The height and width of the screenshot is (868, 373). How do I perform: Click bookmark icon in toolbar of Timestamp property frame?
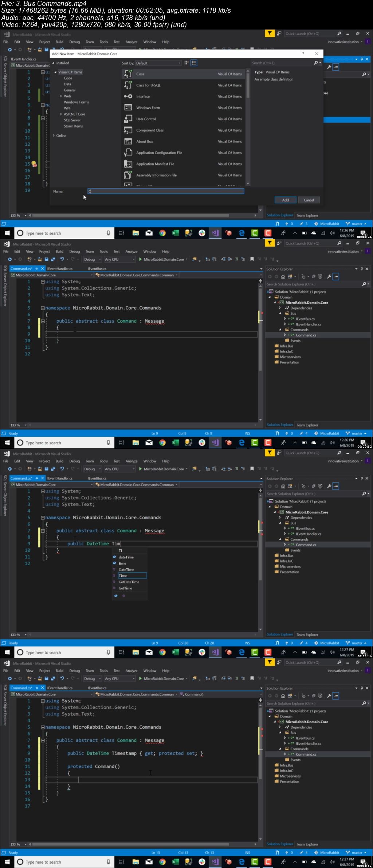(252, 678)
